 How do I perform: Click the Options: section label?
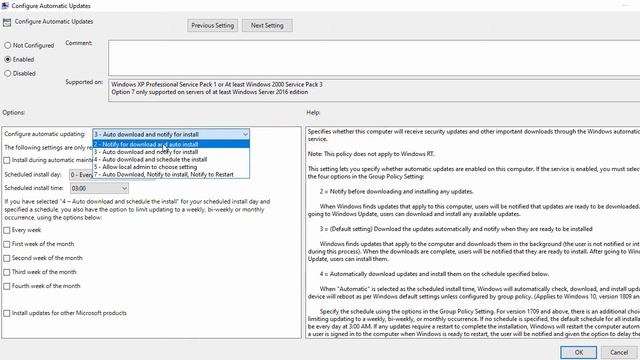(13, 112)
